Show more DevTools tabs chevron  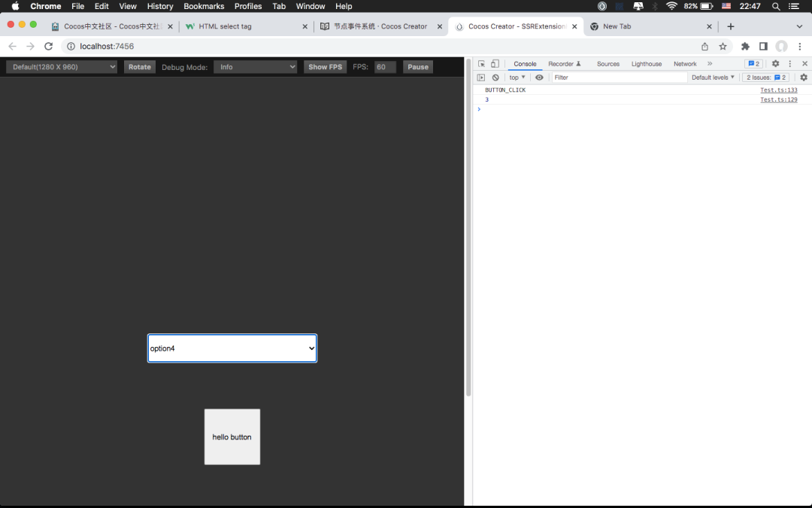(x=710, y=63)
